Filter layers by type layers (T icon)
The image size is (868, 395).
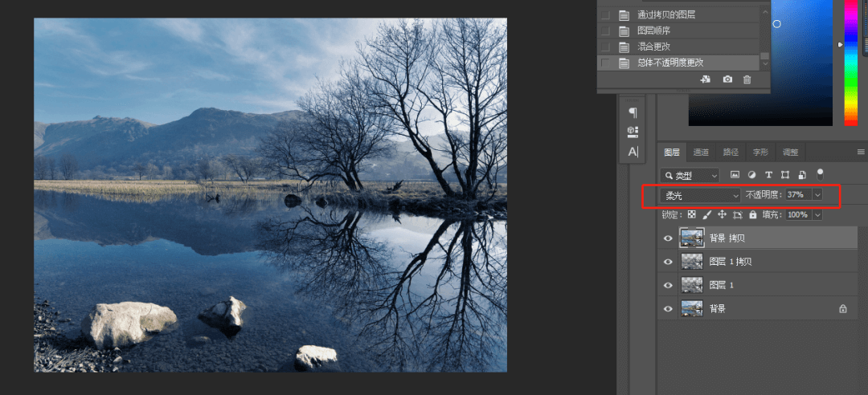pyautogui.click(x=768, y=174)
